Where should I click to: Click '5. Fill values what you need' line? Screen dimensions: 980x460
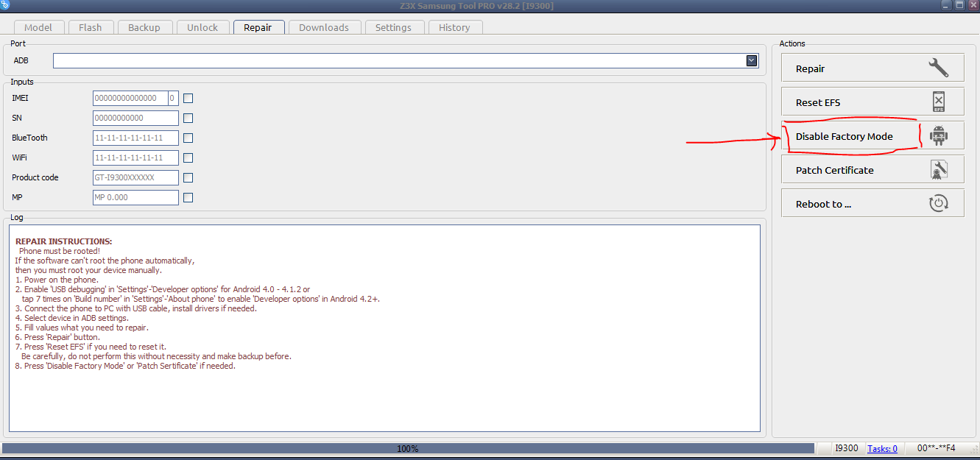click(82, 328)
